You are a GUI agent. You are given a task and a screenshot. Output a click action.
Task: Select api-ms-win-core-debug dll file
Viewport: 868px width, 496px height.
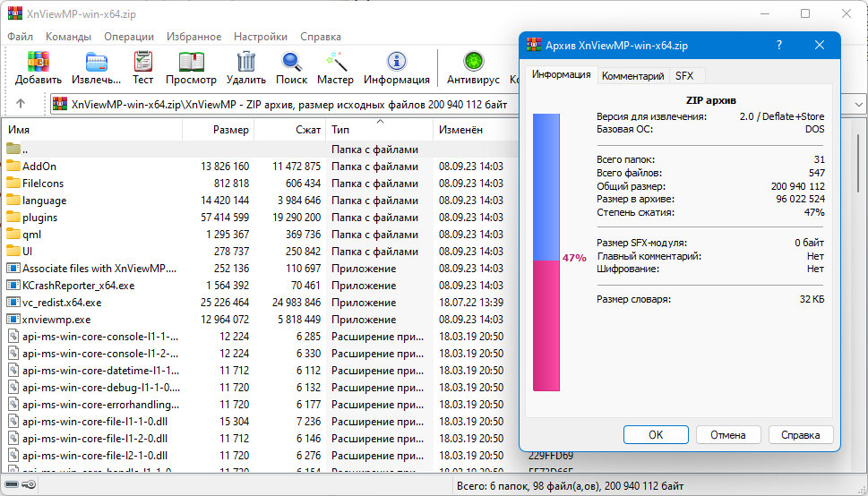click(x=93, y=388)
